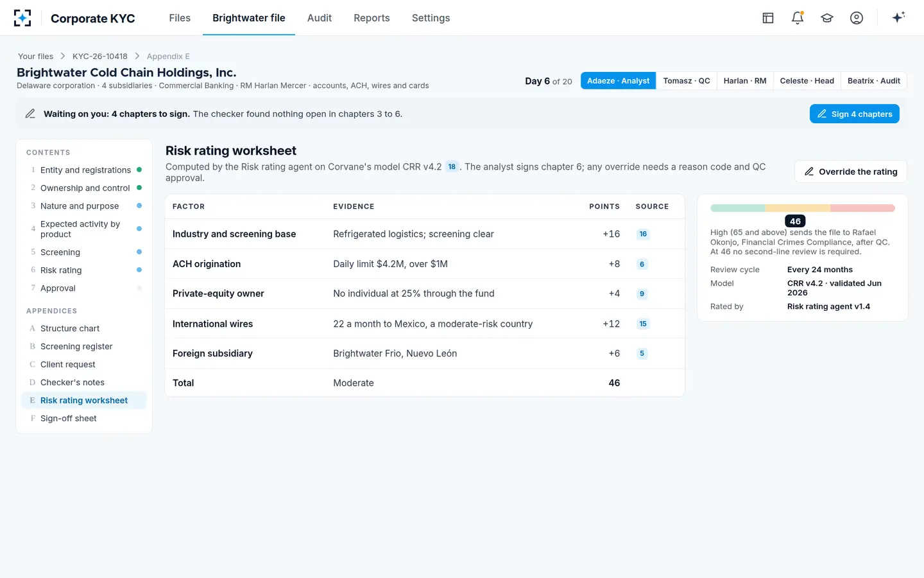Screen dimensions: 924x578
Task: Open chapter 7 Approval
Action: (x=84, y=288)
